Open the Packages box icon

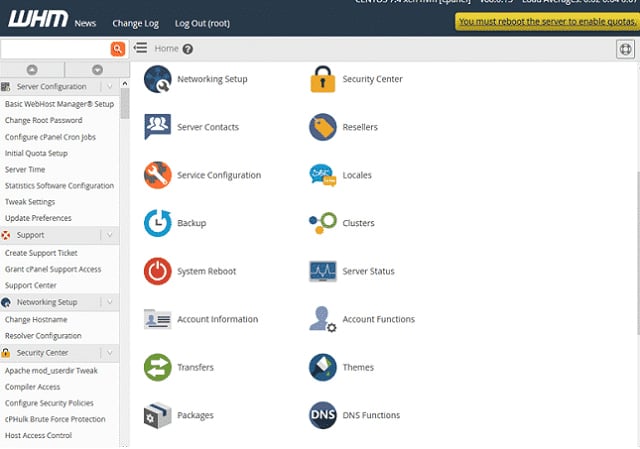[158, 415]
